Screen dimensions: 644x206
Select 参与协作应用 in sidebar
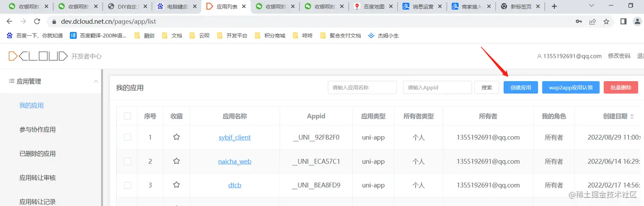pos(37,129)
